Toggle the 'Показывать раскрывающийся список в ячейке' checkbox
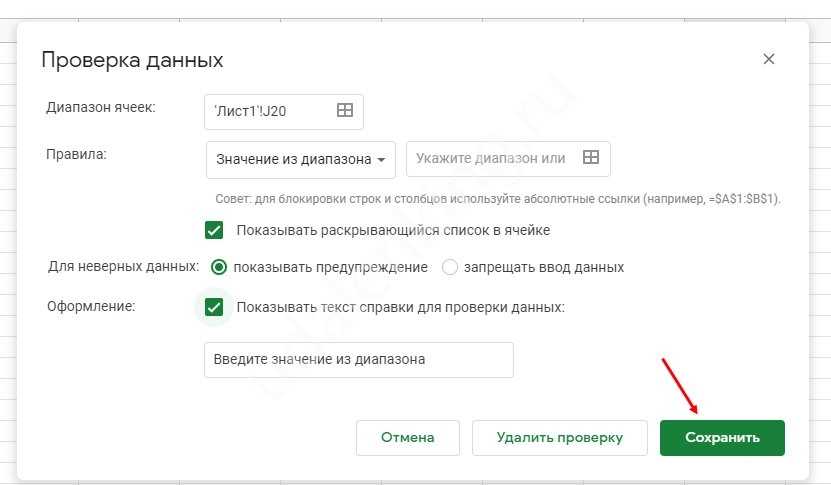 pyautogui.click(x=214, y=230)
